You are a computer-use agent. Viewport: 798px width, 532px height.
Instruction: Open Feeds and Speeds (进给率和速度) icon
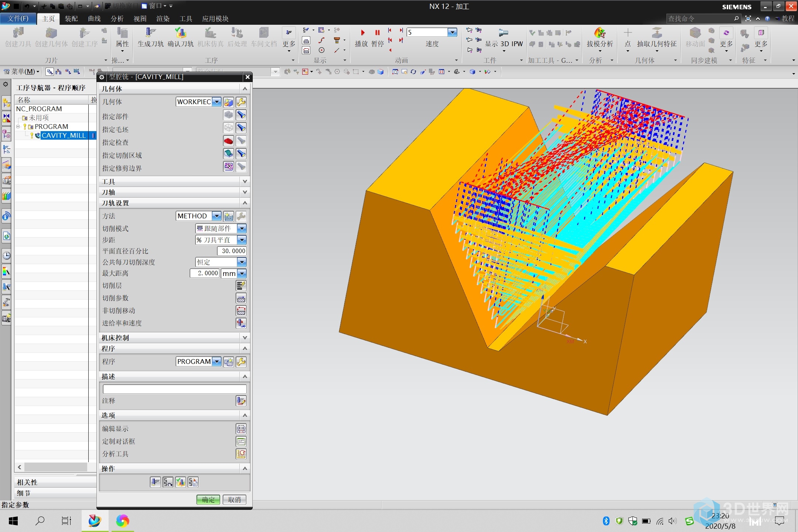click(x=241, y=323)
